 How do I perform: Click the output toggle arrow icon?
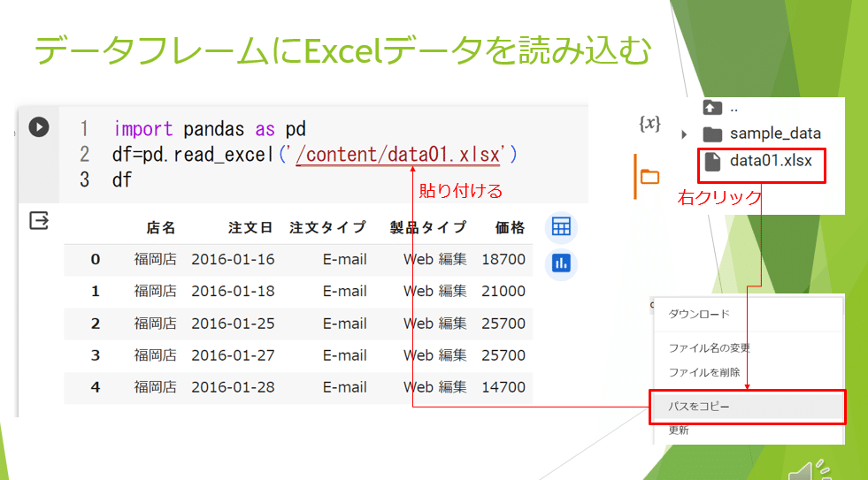[x=39, y=220]
